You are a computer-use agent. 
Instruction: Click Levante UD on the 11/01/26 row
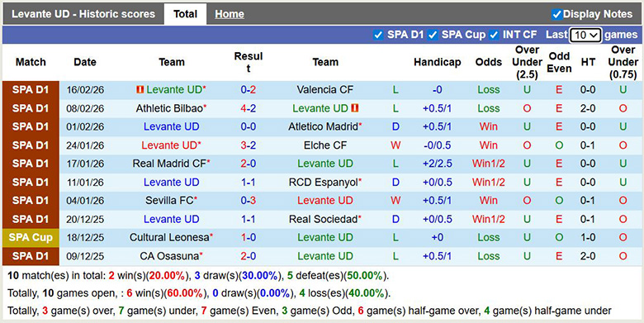[171, 182]
